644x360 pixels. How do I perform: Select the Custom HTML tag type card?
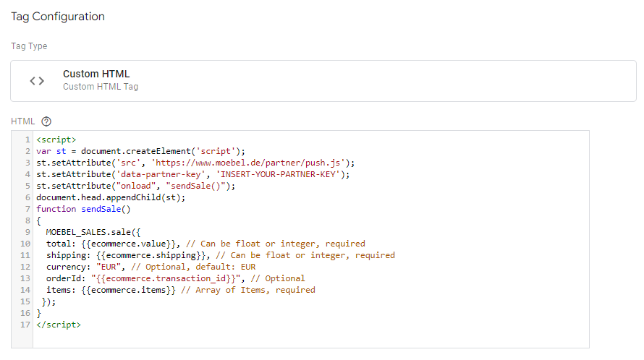pyautogui.click(x=323, y=81)
